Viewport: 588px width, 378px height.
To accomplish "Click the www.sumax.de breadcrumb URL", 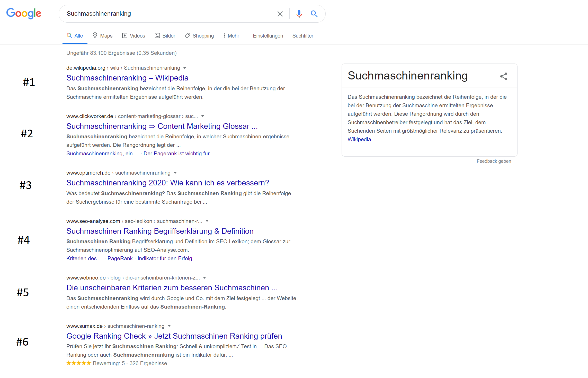I will (115, 326).
